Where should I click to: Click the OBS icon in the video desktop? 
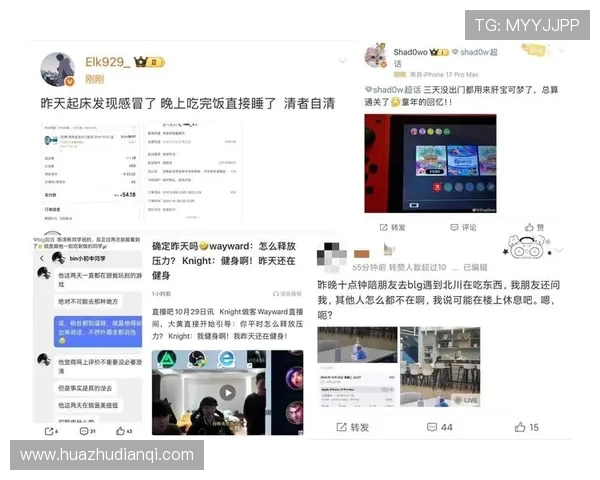(197, 359)
